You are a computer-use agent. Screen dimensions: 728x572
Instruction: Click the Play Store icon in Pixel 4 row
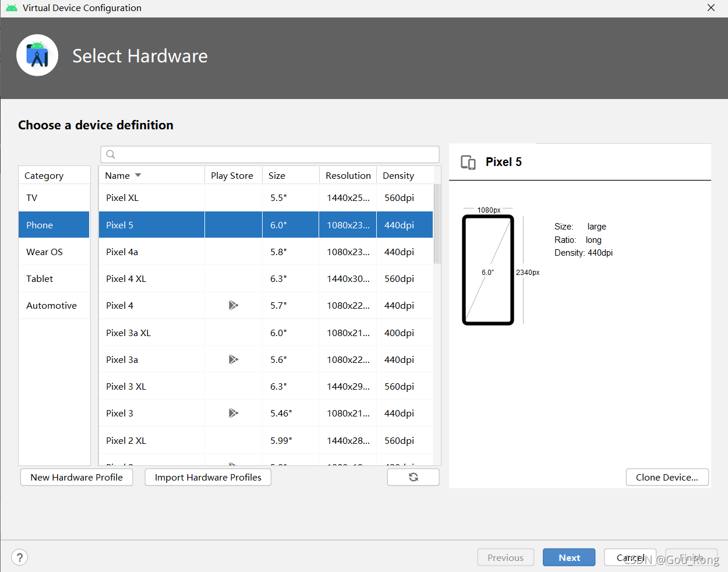pos(234,305)
